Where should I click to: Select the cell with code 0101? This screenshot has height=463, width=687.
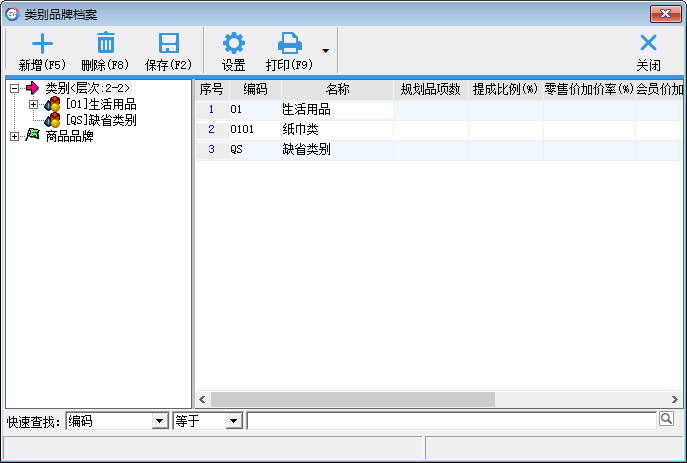click(x=255, y=130)
